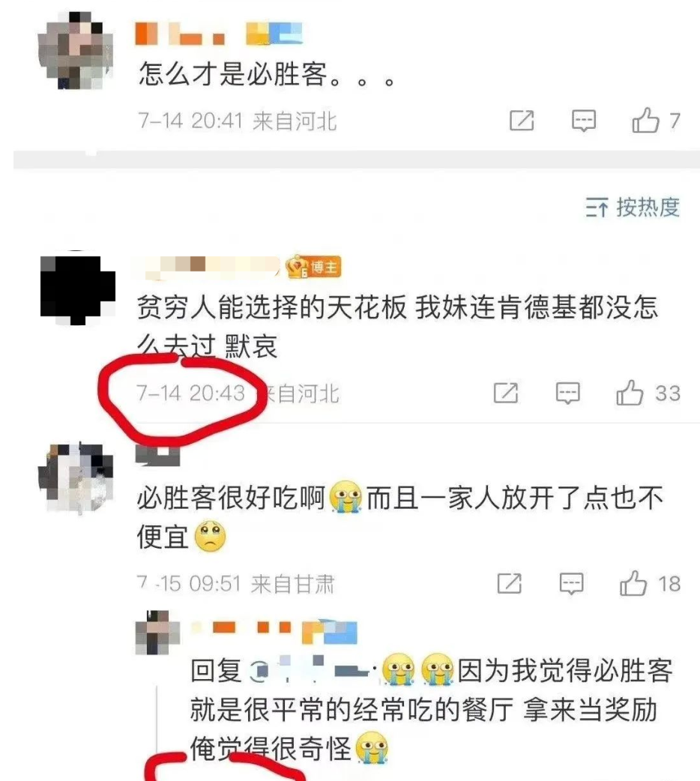Image resolution: width=700 pixels, height=781 pixels.
Task: Reply to the comment from 甘肃
Action: point(571,583)
